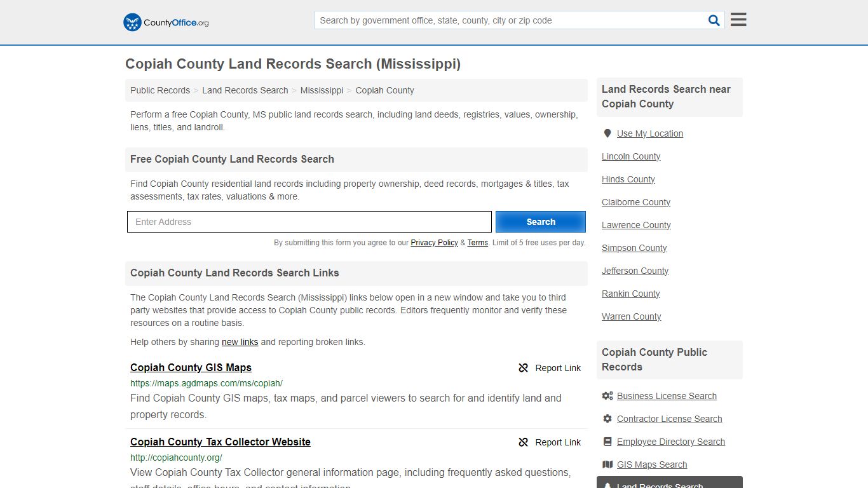The width and height of the screenshot is (868, 488).
Task: Click the location pin icon beside Use My Location
Action: pos(607,133)
